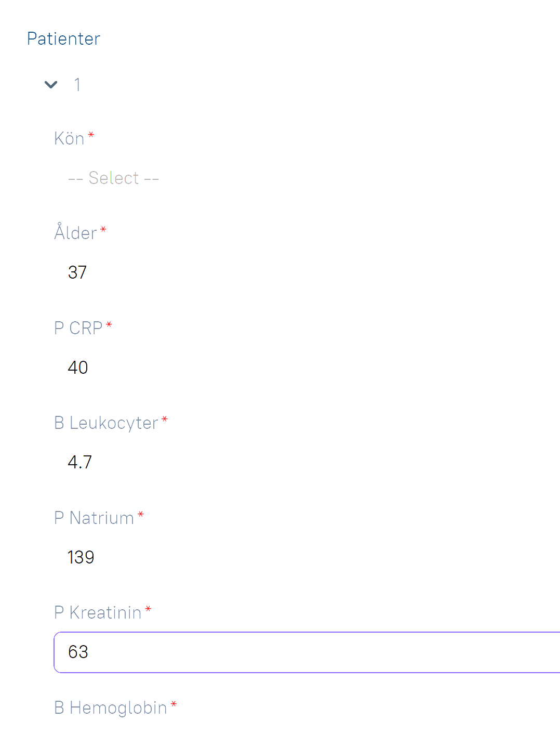Click the Patienter heading
This screenshot has width=560, height=747.
point(63,39)
